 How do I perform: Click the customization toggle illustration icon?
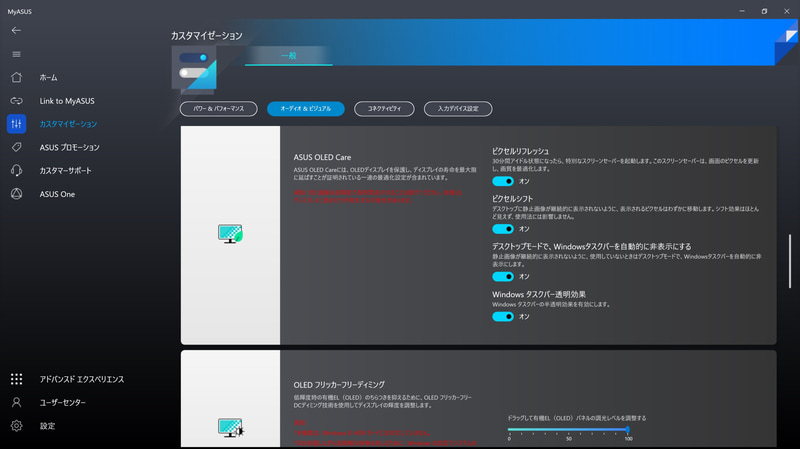coord(194,70)
